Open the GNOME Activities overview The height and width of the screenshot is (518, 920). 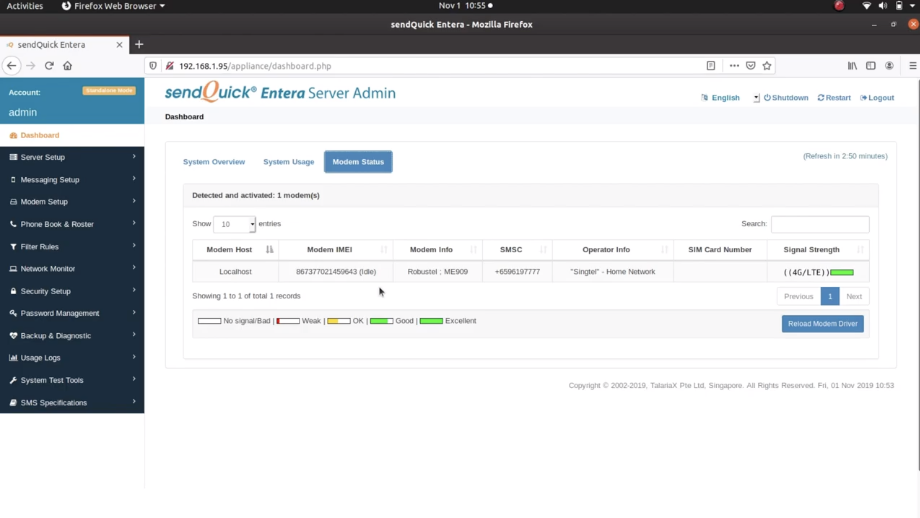(25, 6)
